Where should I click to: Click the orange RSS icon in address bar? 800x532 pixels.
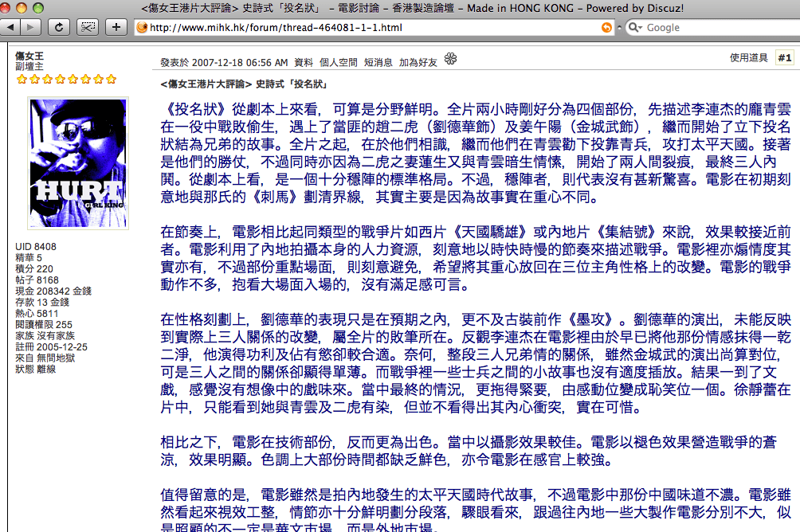[607, 28]
